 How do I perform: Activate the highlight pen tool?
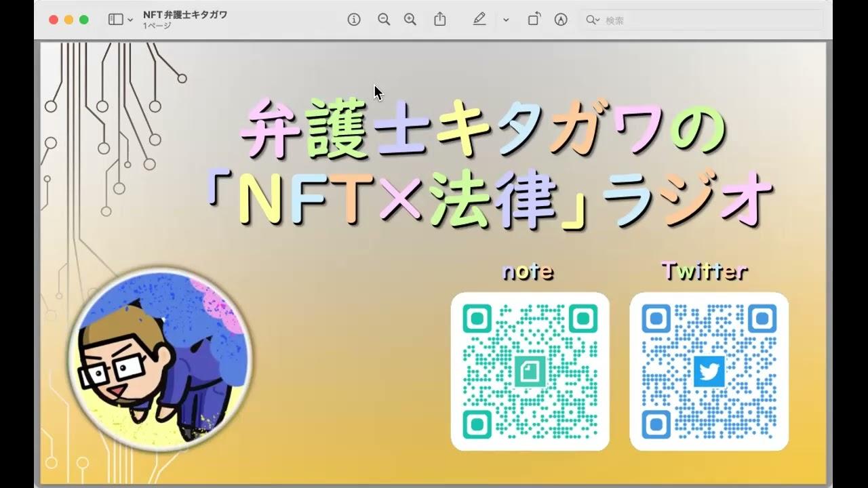point(479,20)
